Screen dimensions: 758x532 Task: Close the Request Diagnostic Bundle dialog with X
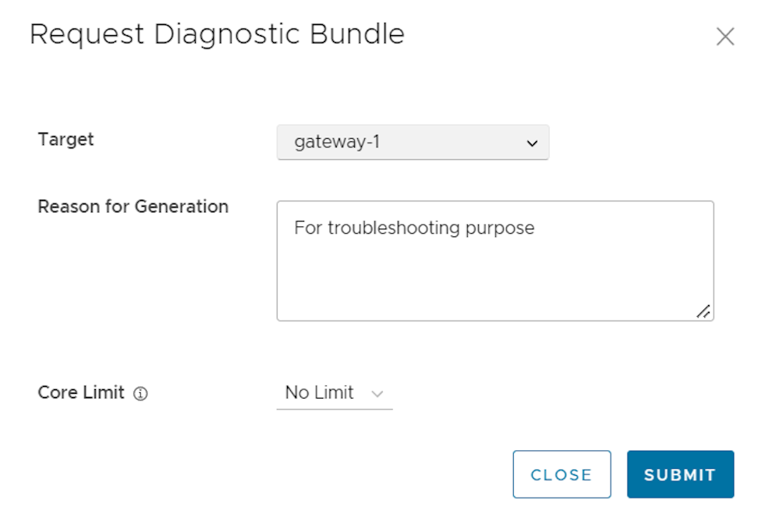(x=725, y=37)
